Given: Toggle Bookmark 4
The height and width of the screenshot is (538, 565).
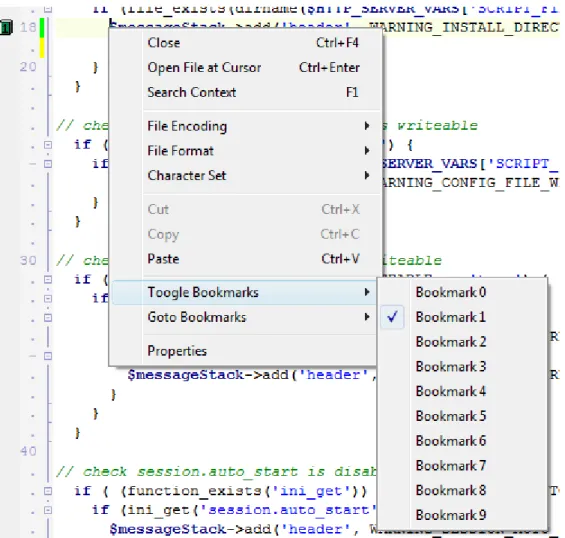Looking at the screenshot, I should [463, 391].
